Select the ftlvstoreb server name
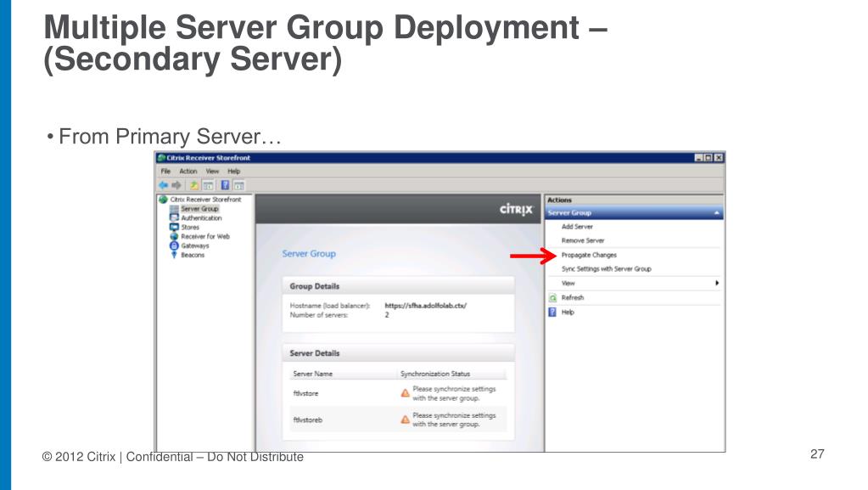The image size is (868, 490). [x=307, y=420]
